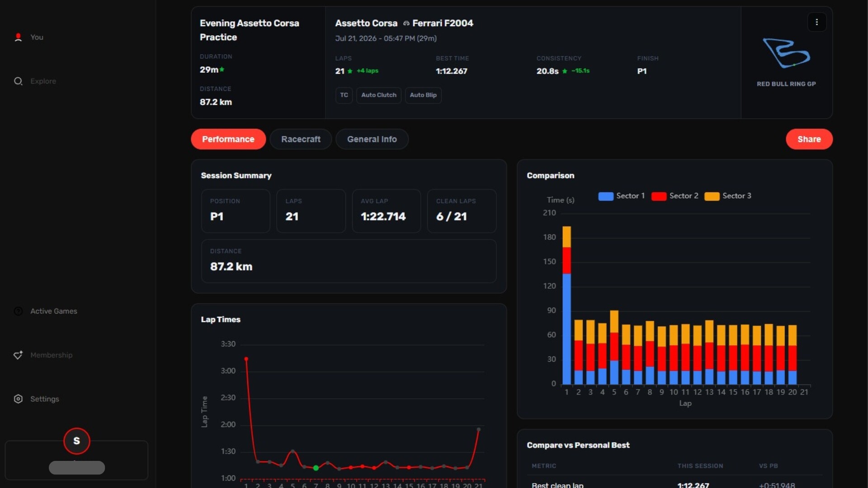Screen dimensions: 868x488
Task: Click the Red Bull Ring track map
Action: click(786, 53)
